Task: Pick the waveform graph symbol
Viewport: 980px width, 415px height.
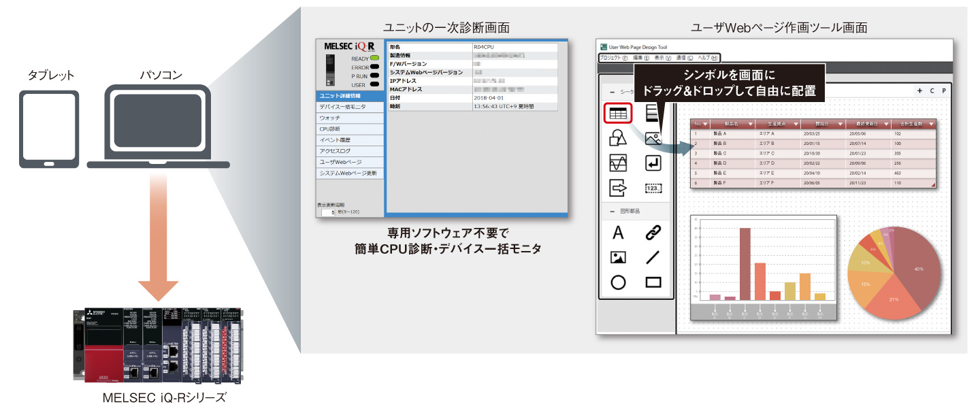Action: pyautogui.click(x=618, y=163)
